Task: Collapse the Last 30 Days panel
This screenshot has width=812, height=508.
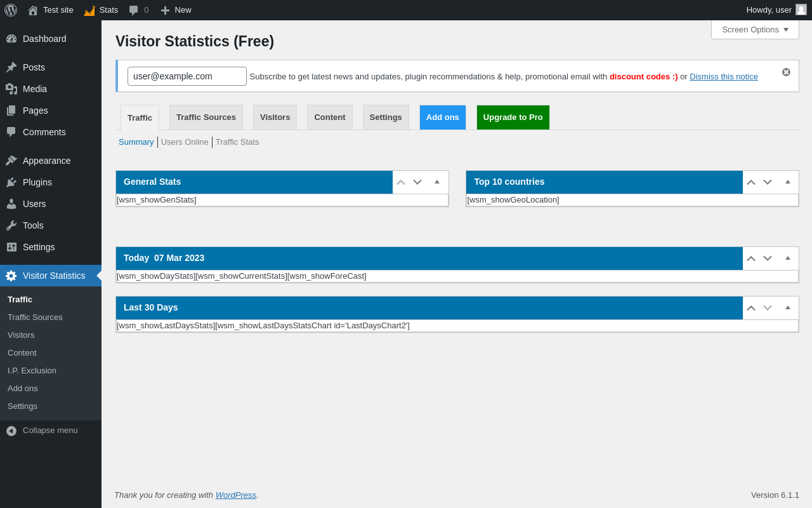Action: (x=788, y=308)
